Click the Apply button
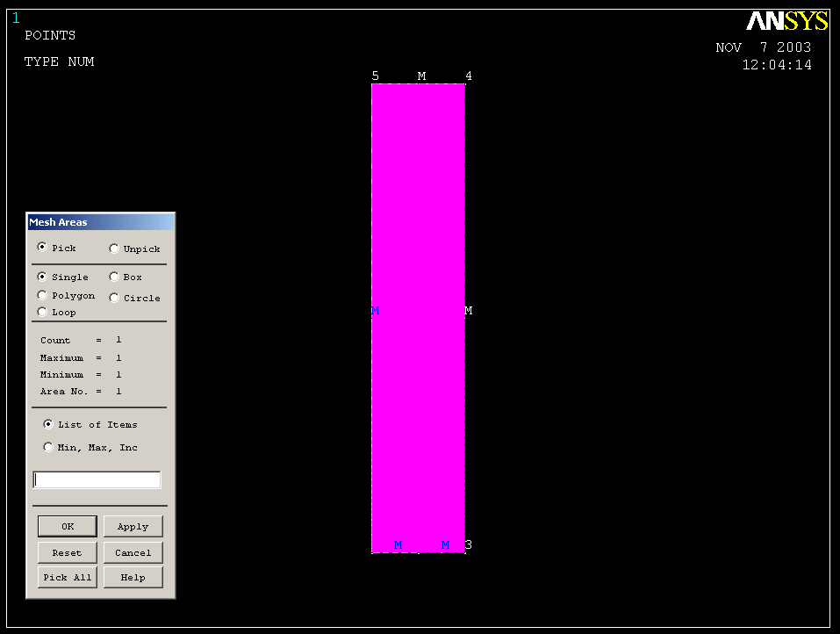 tap(133, 526)
